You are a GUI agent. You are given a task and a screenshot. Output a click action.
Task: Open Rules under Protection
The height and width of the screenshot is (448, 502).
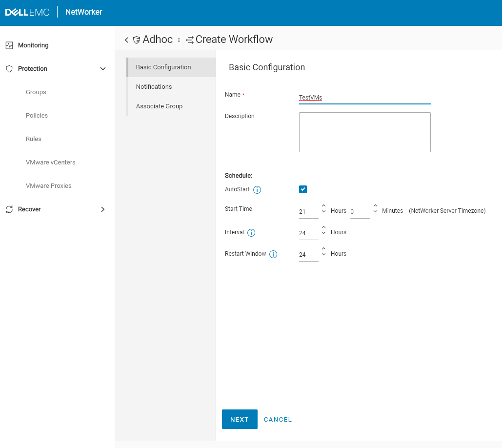click(34, 139)
